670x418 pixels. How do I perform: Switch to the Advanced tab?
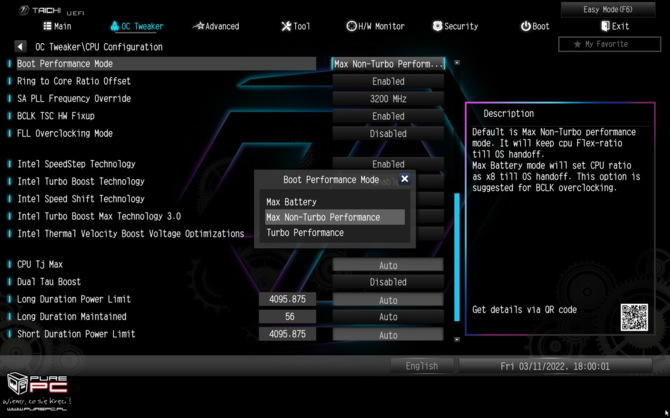tap(216, 26)
